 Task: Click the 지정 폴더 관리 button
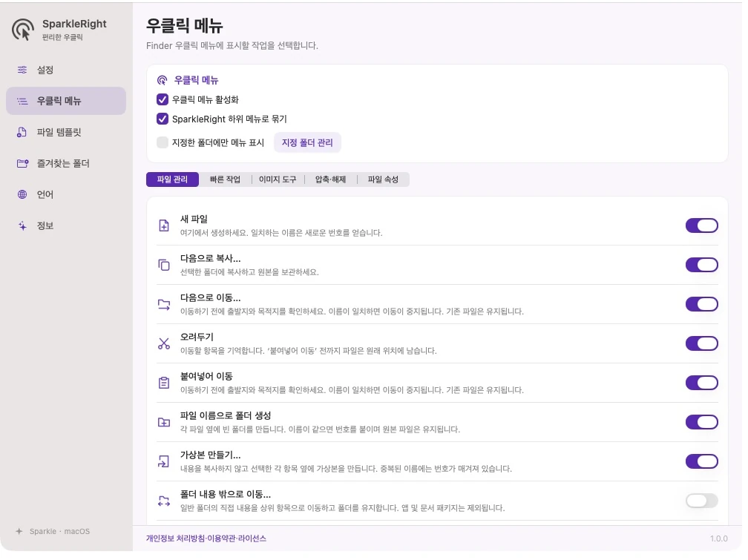tap(307, 142)
